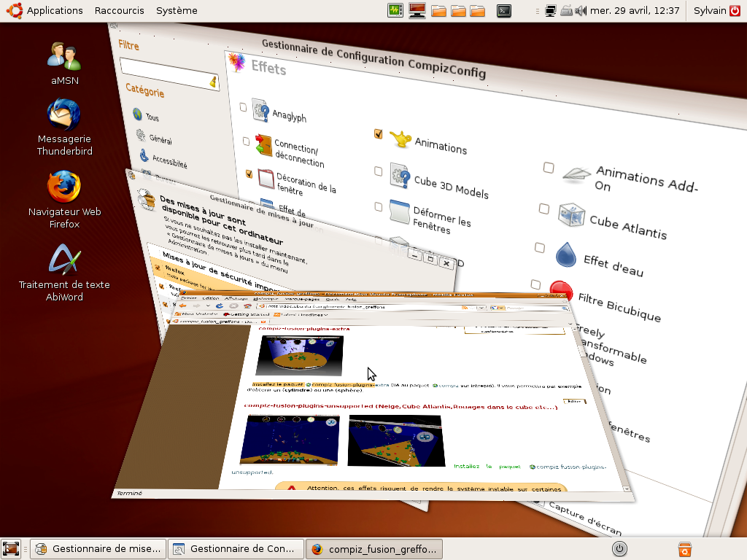747x560 pixels.
Task: Click the Décoration de la fenêtre icon
Action: [266, 179]
